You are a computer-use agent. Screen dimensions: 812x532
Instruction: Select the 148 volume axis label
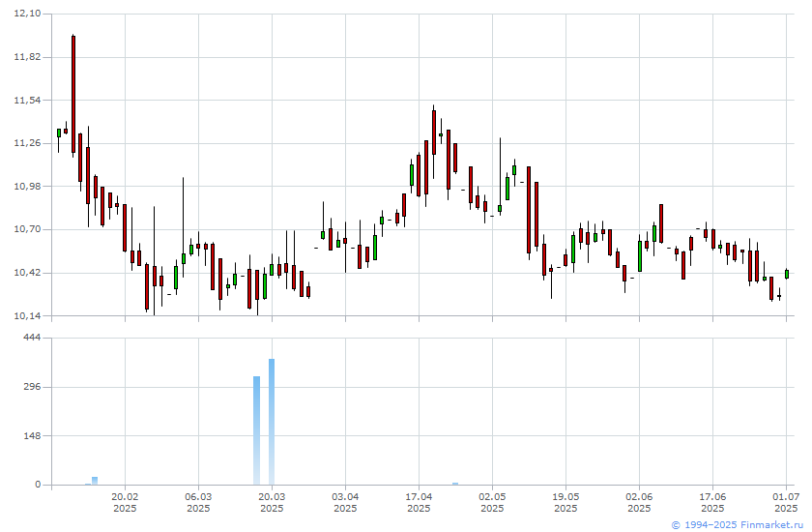32,435
